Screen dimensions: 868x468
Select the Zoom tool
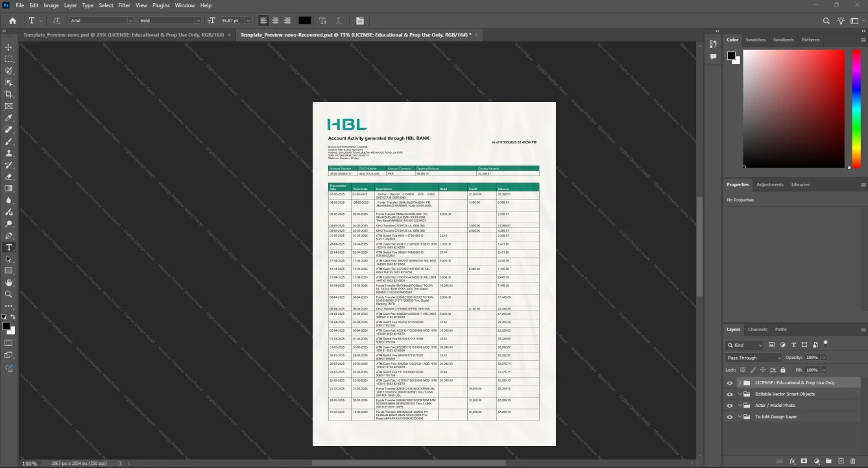click(9, 294)
